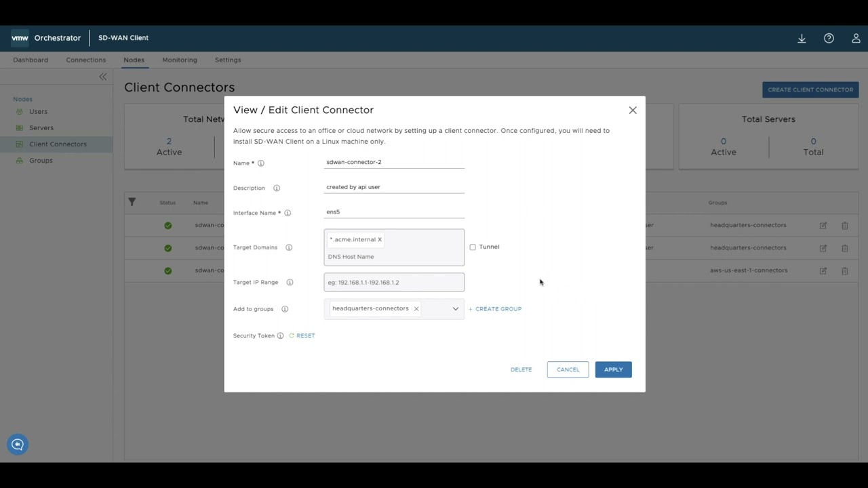
Task: Click the filter icon in the table header
Action: pos(132,202)
